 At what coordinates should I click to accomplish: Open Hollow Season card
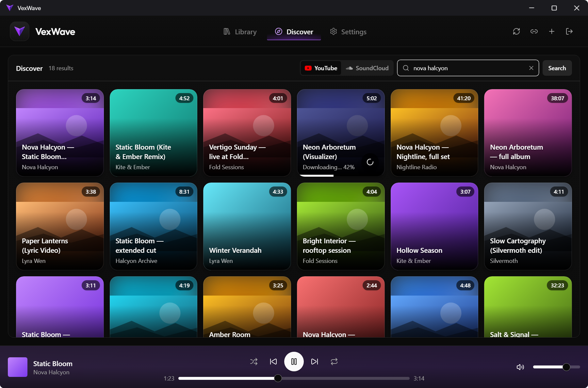tap(434, 226)
